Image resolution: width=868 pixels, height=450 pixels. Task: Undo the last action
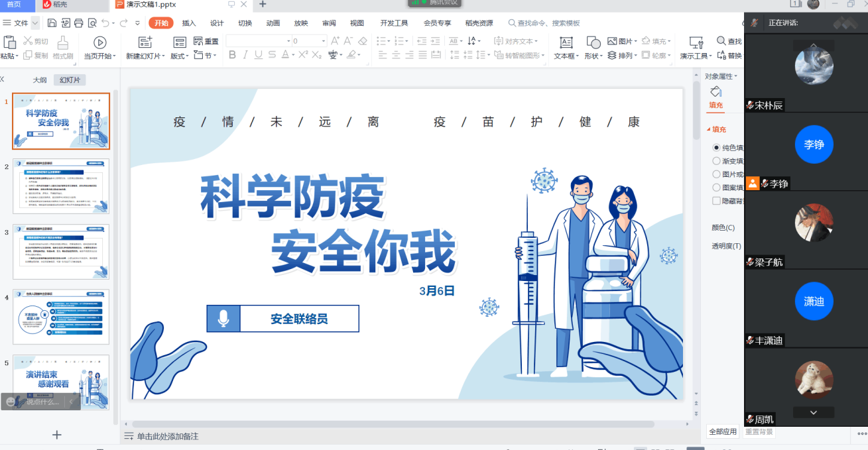pyautogui.click(x=105, y=23)
